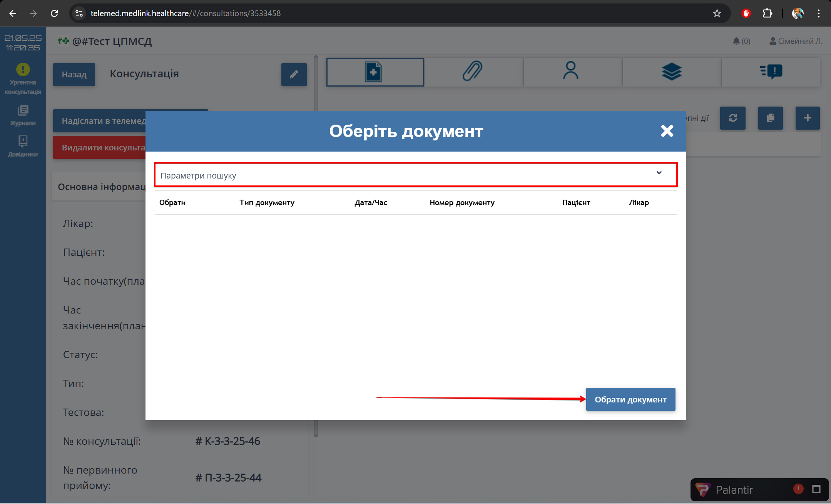This screenshot has width=831, height=504.
Task: Bookmark this page with the star icon
Action: point(717,13)
